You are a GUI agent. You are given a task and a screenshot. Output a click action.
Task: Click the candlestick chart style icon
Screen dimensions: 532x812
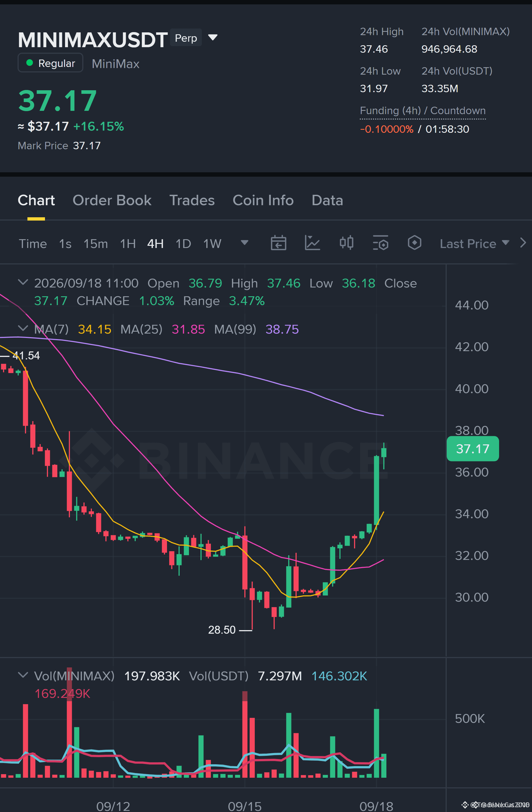point(346,243)
